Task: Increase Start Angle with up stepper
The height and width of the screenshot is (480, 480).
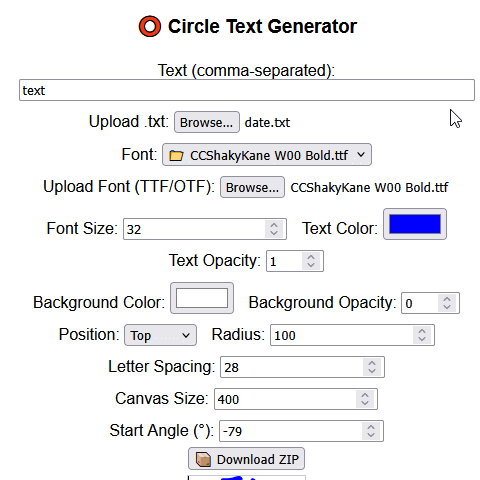Action: [371, 427]
